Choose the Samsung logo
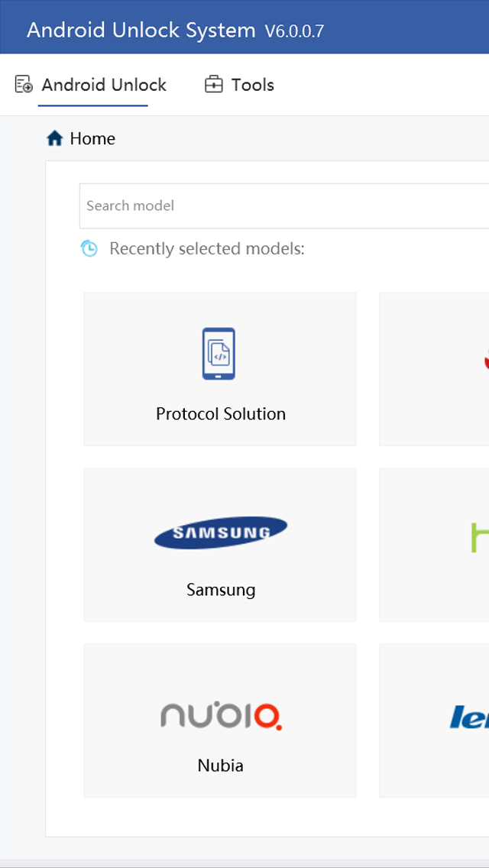489x868 pixels. coord(220,533)
